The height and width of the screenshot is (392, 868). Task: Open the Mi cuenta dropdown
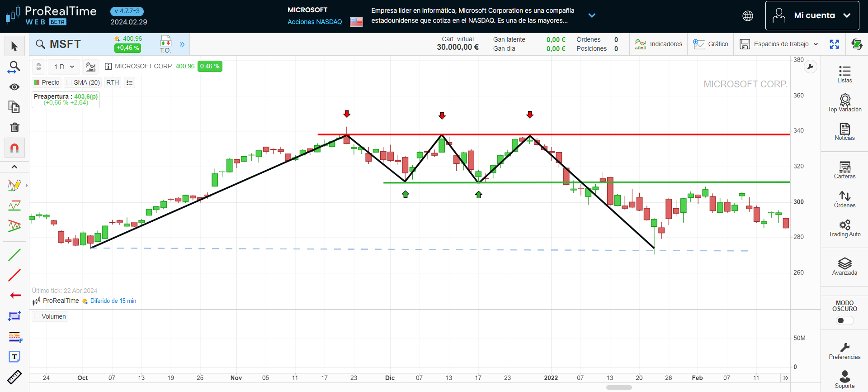[x=812, y=15]
